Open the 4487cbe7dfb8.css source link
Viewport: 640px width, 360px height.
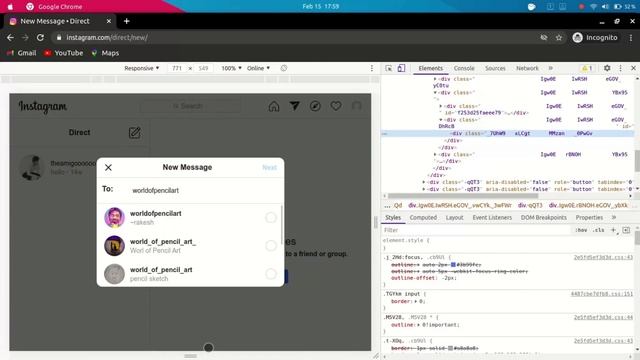pyautogui.click(x=602, y=294)
